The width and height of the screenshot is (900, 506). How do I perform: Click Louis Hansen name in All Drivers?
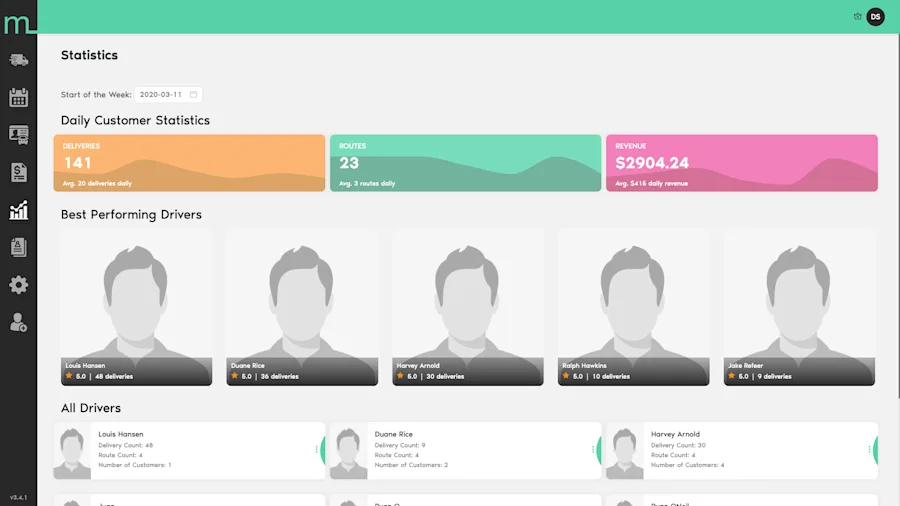click(121, 434)
